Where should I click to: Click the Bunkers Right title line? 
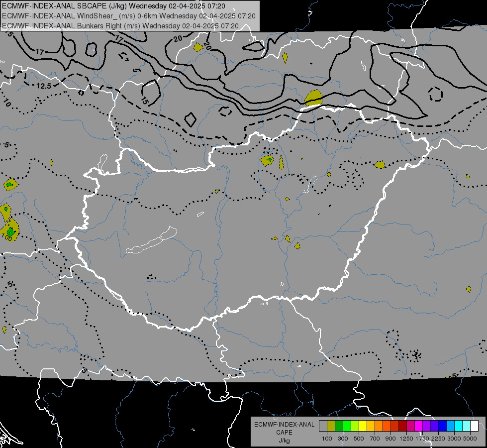[x=120, y=25]
